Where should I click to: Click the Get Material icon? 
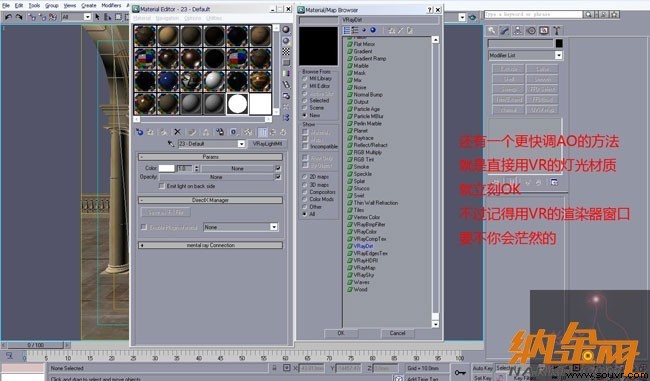click(x=140, y=132)
